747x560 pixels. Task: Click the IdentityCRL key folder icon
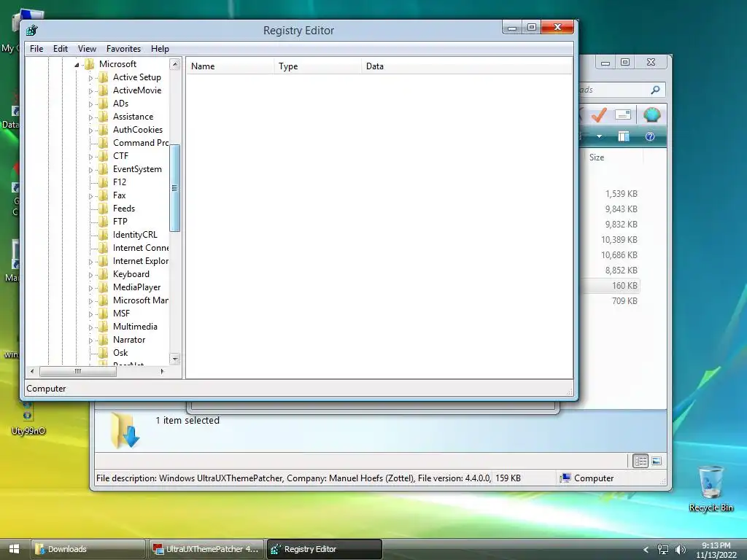click(x=104, y=235)
